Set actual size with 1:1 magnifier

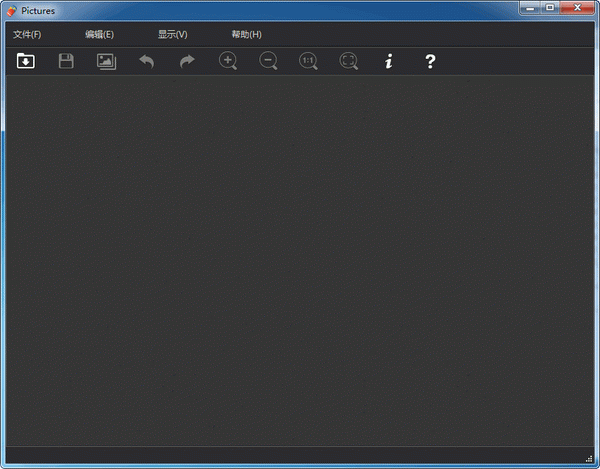pos(308,61)
